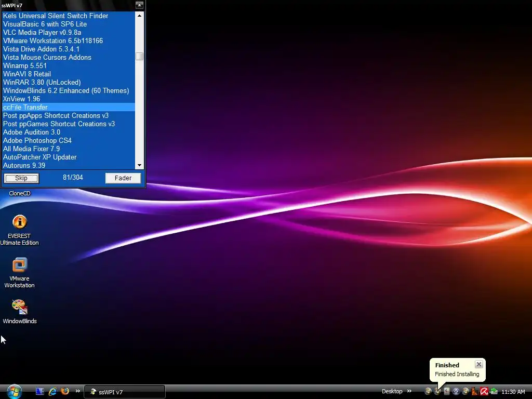Expand the Desktop toolbar chevron
This screenshot has width=532, height=399.
pyautogui.click(x=409, y=391)
